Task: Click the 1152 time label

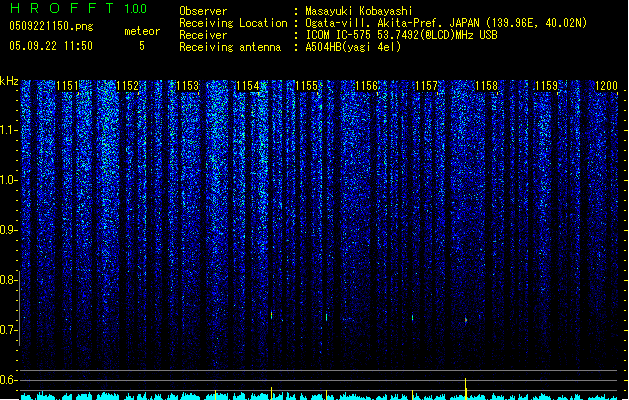Action: click(127, 85)
